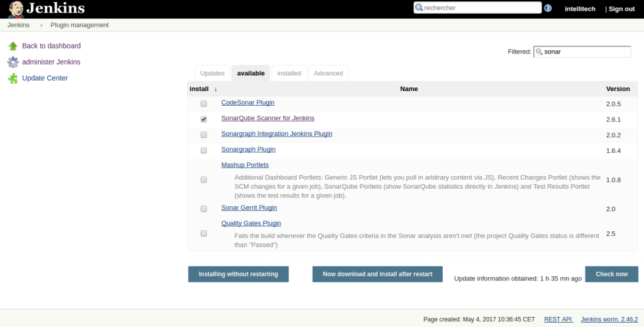Click version 2.0.5 in the CodeSonar row

613,104
